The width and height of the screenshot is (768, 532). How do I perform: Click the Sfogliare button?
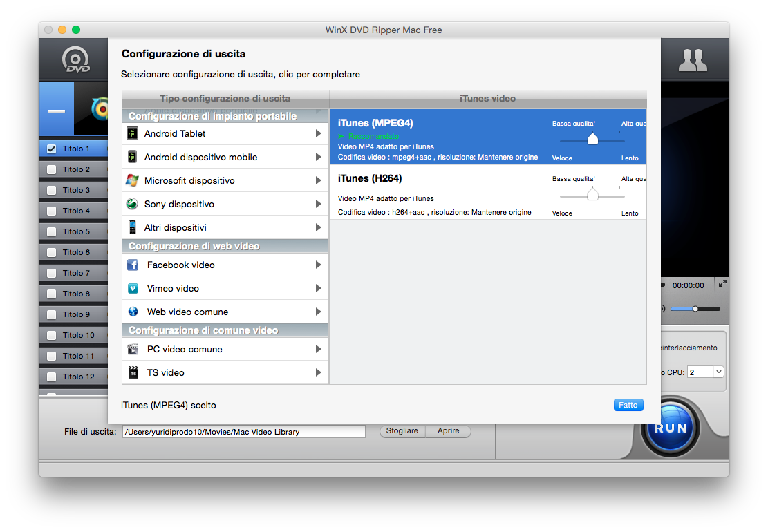point(402,430)
